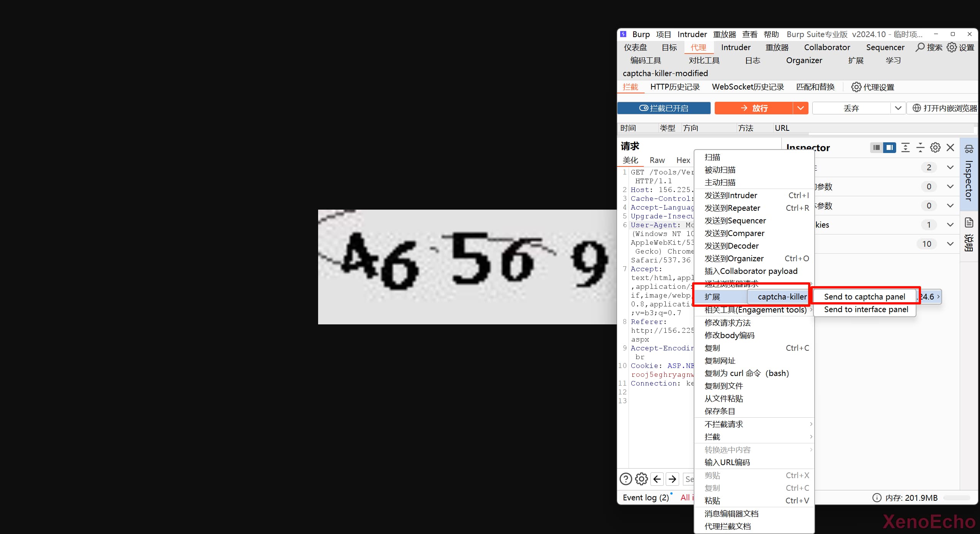Open Event log (2)
This screenshot has height=534, width=980.
645,498
